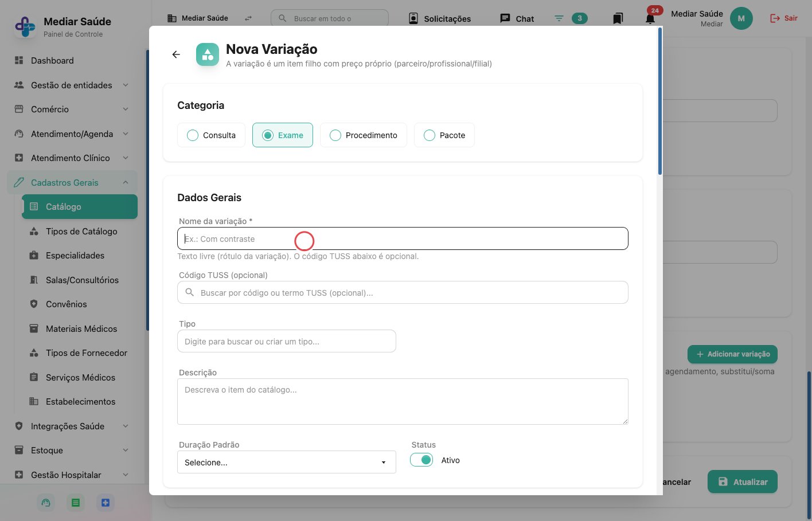This screenshot has width=812, height=521.
Task: Open Tipos de Fornecedor sidebar item
Action: (80, 353)
